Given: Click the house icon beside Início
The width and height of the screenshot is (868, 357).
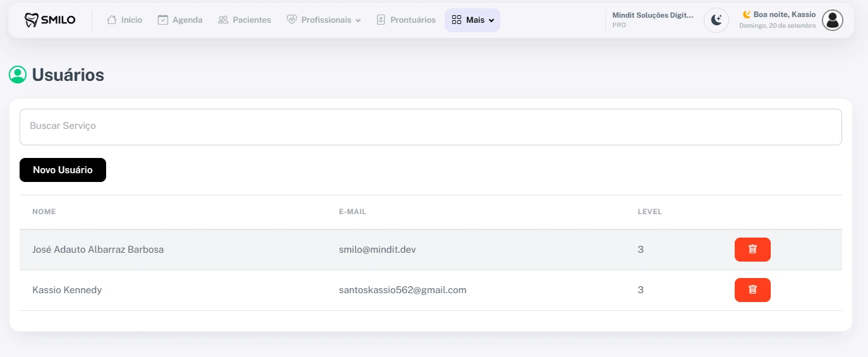Looking at the screenshot, I should (112, 20).
